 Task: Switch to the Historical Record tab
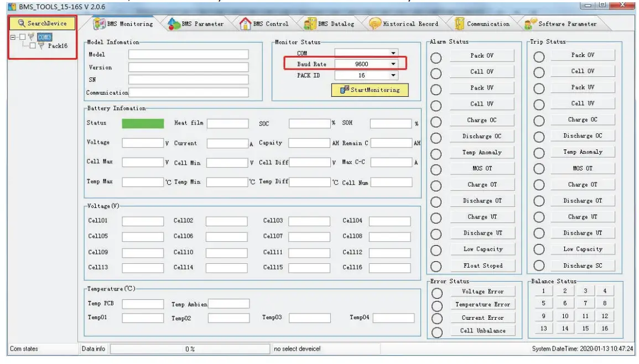coord(410,24)
